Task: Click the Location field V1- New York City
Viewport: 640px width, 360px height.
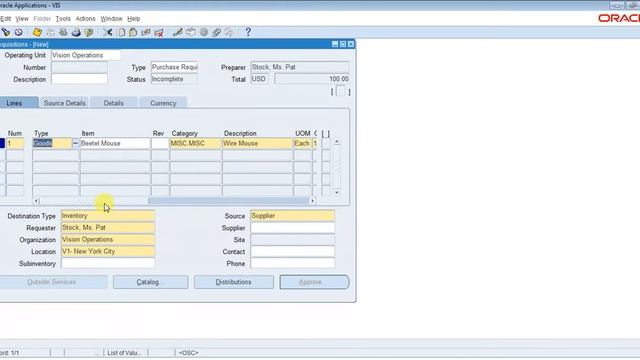Action: coord(108,251)
